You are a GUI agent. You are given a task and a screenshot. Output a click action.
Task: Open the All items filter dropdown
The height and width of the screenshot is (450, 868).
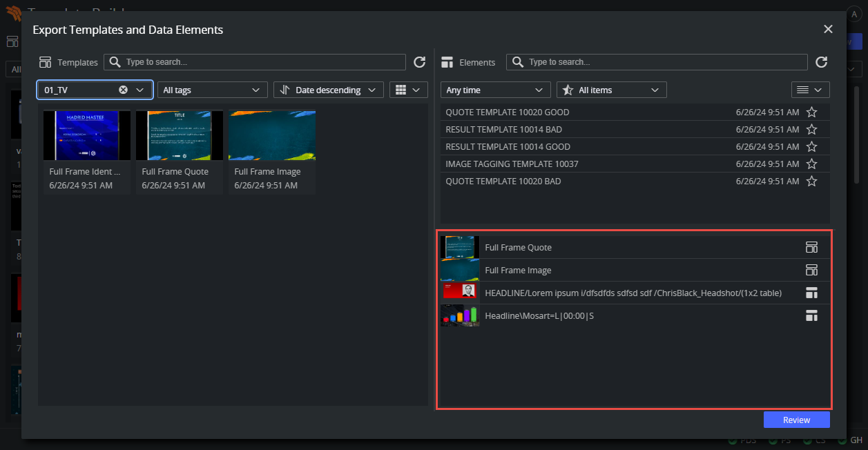point(611,90)
